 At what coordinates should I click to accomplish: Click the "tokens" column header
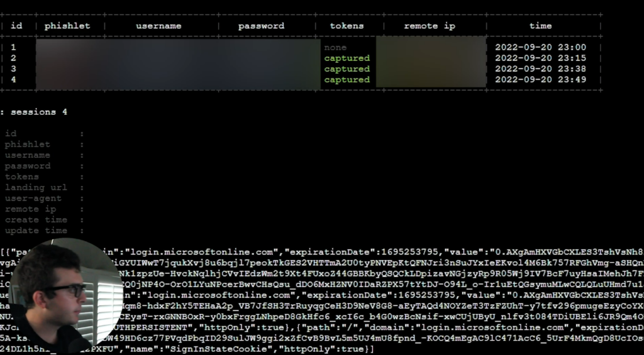click(x=347, y=26)
